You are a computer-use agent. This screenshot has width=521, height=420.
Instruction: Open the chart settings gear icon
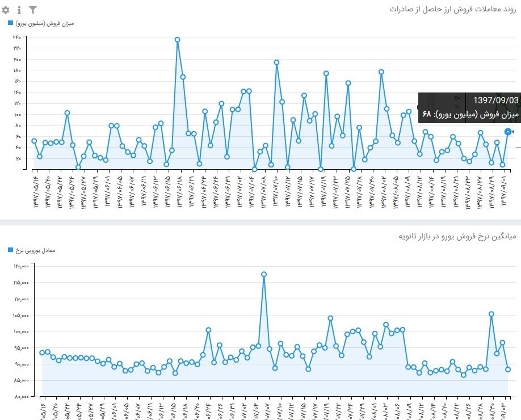(6, 10)
